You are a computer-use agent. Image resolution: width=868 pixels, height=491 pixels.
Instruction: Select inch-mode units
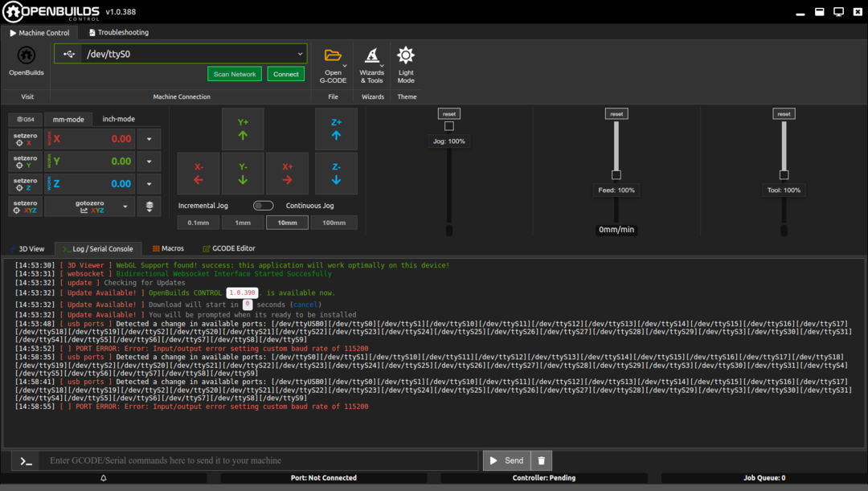click(x=118, y=119)
